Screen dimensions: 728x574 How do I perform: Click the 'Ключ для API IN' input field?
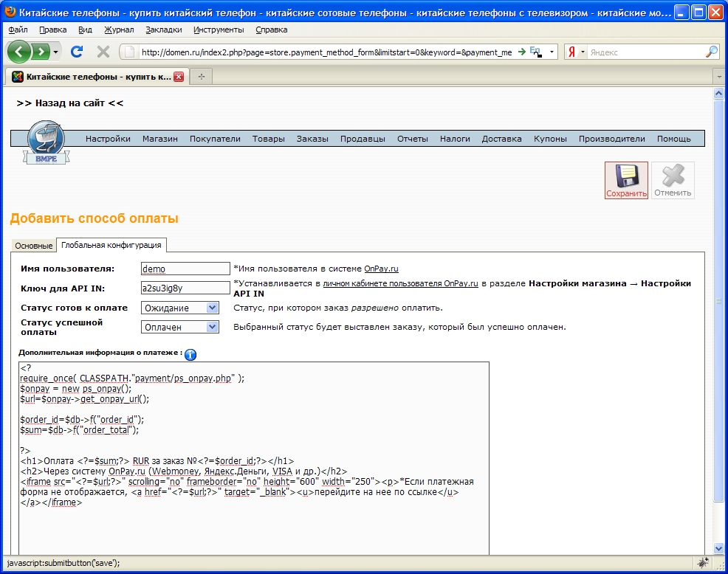tap(185, 288)
